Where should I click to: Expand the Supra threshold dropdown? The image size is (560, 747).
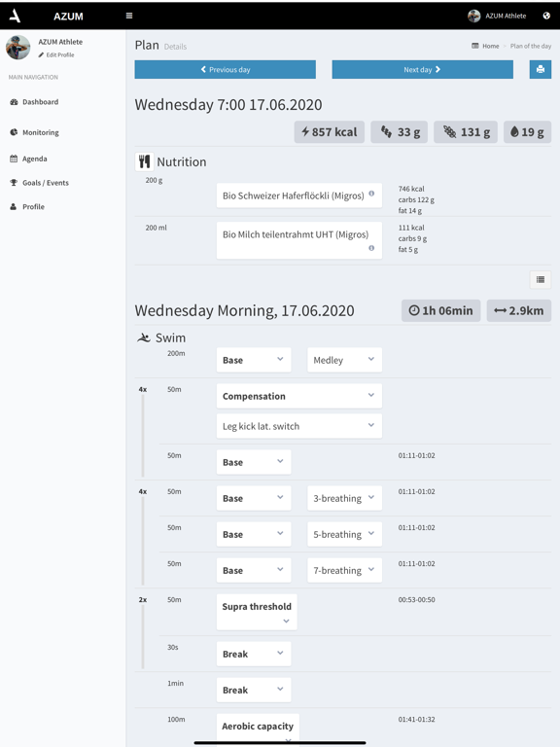(257, 612)
